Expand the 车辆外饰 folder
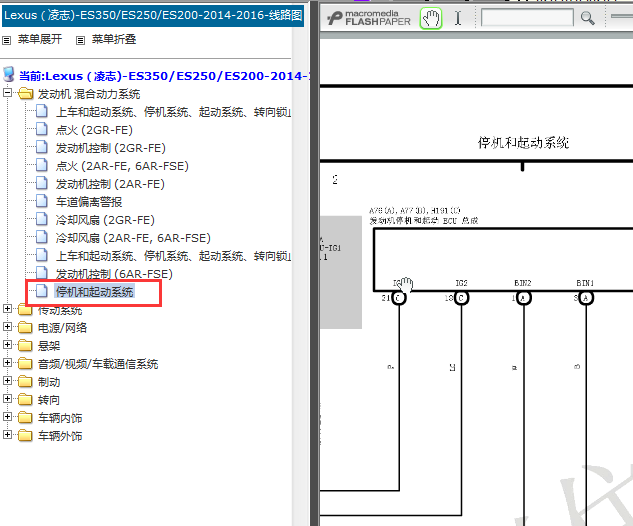The width and height of the screenshot is (633, 526). pos(7,434)
